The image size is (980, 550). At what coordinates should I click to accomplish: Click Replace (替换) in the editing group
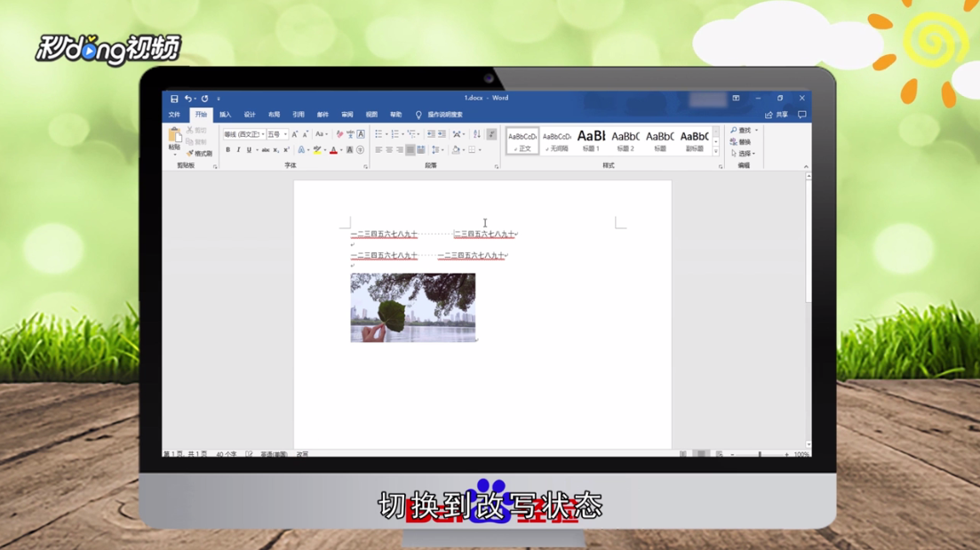click(x=740, y=140)
